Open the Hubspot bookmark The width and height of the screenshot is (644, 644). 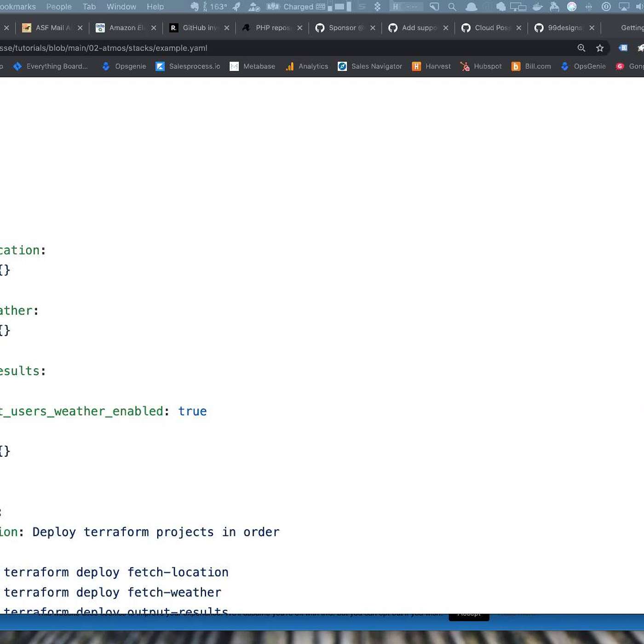(481, 66)
